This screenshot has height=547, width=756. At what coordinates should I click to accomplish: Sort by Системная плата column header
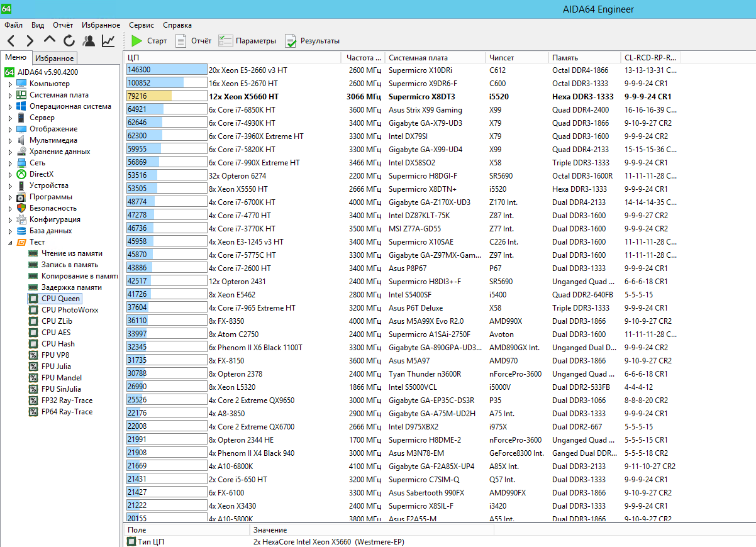pyautogui.click(x=435, y=57)
